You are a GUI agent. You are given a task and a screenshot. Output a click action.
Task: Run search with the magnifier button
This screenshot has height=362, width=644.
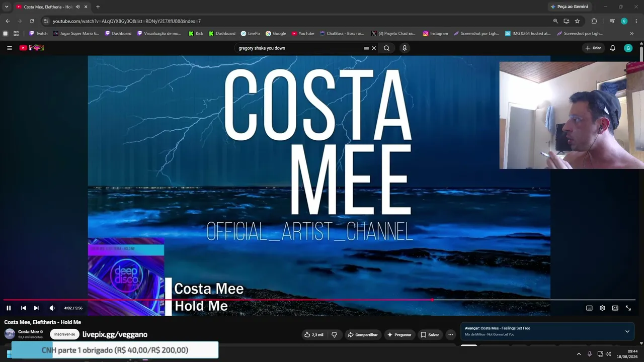386,48
